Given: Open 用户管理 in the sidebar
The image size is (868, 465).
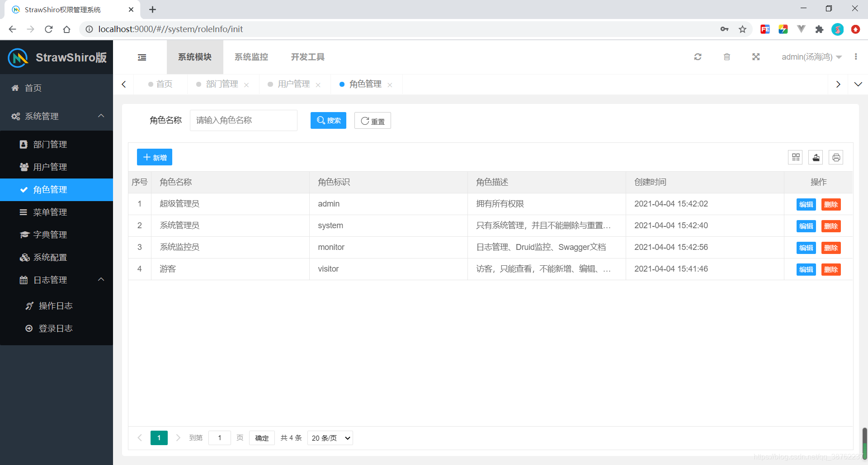Looking at the screenshot, I should point(57,167).
